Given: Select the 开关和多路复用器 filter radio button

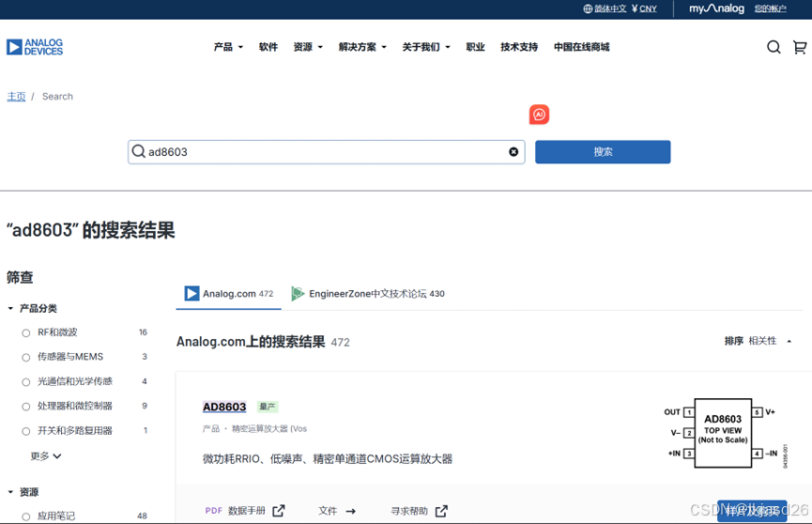Looking at the screenshot, I should tap(26, 431).
